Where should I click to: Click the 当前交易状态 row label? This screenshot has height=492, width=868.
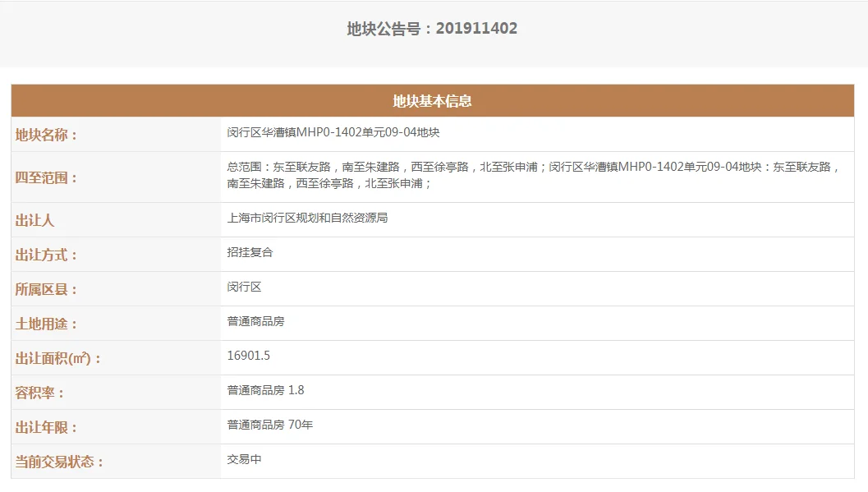point(59,462)
